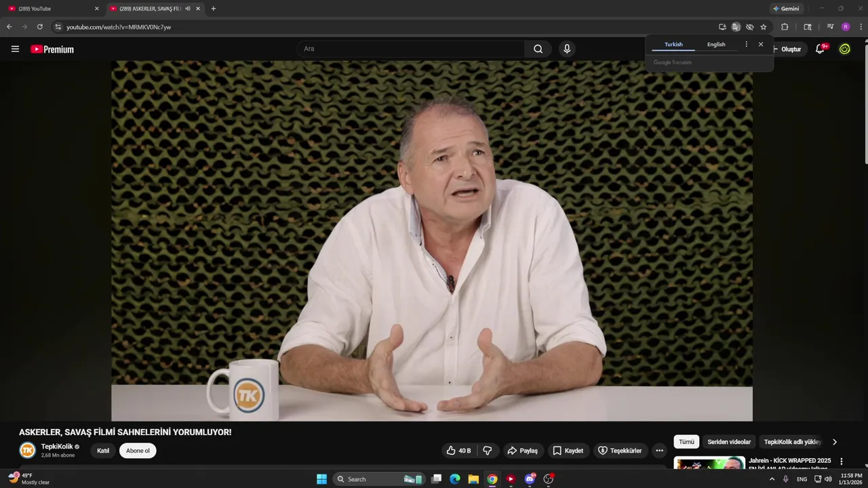
Task: Open the Chrome lens search-tab icon
Action: pyautogui.click(x=807, y=27)
